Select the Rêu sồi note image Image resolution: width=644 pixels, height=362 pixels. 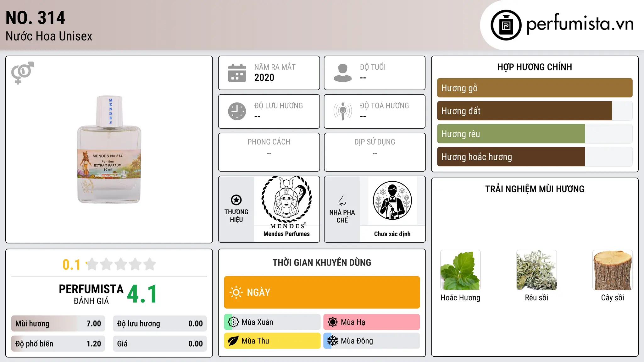click(x=536, y=270)
